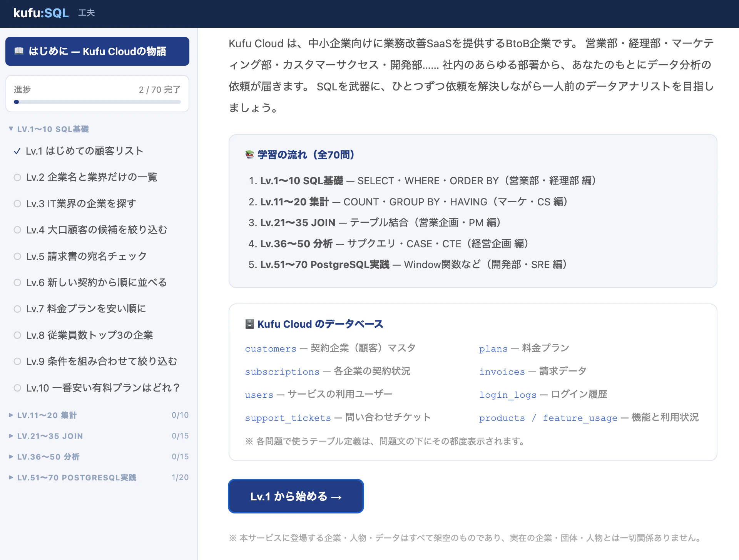Open はじめに — Kufu Cloudの物語
Image resolution: width=739 pixels, height=560 pixels.
(x=97, y=51)
